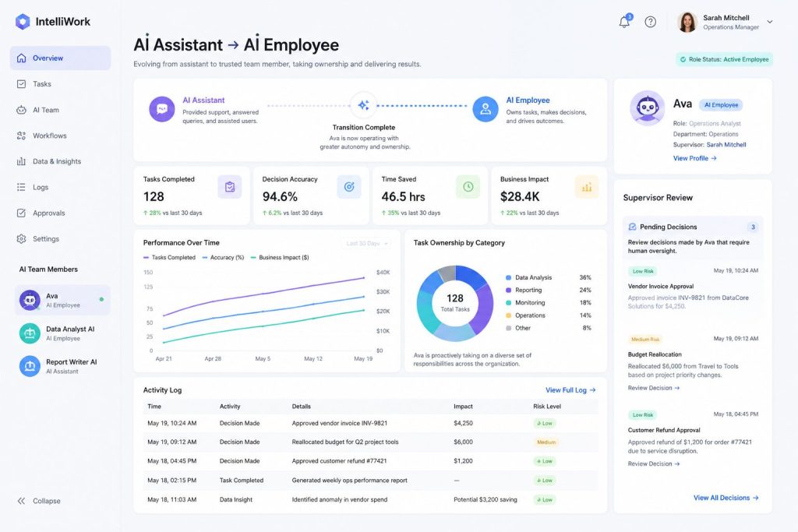Open the notifications bell icon

coord(624,21)
